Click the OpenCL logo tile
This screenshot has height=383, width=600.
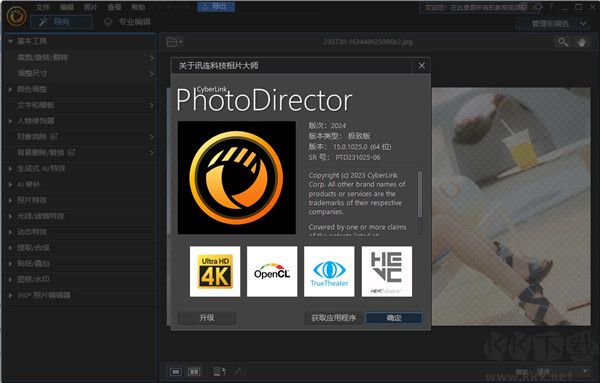(272, 271)
